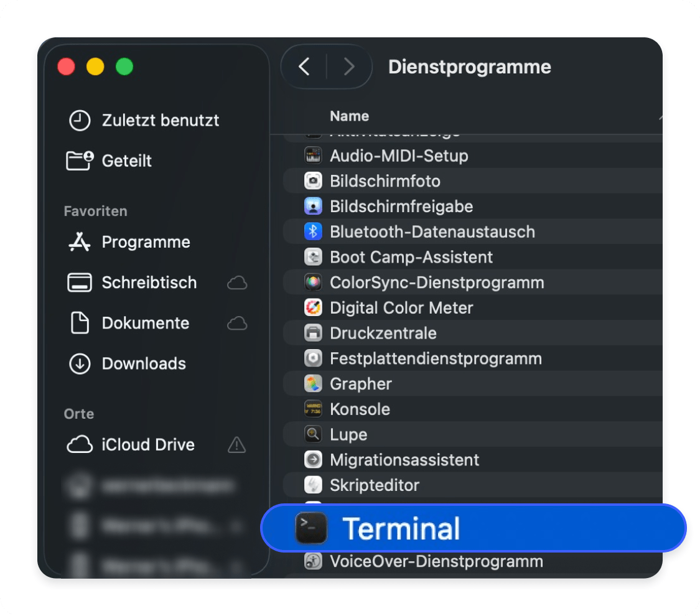Click the ColorSync-Dienstprogramm icon

(x=313, y=282)
